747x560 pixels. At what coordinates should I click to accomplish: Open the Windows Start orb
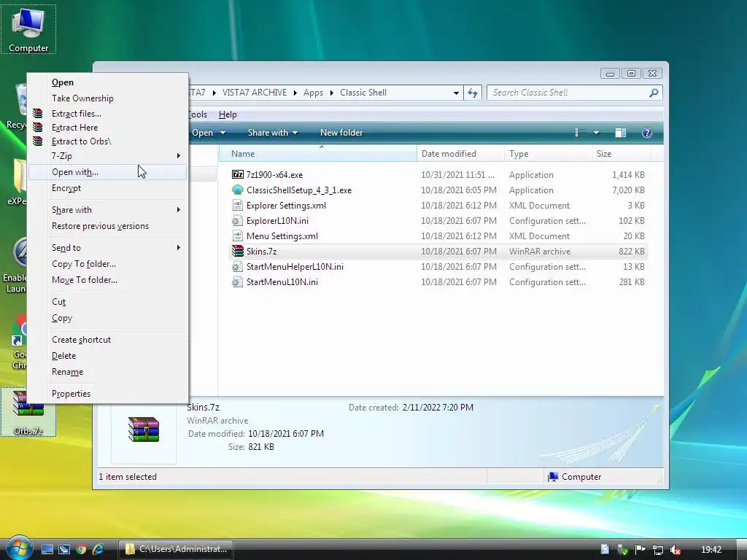coord(19,548)
